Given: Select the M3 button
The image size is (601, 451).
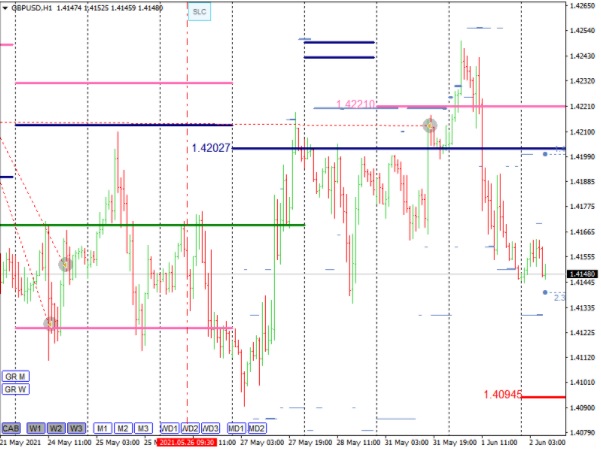Looking at the screenshot, I should 143,428.
